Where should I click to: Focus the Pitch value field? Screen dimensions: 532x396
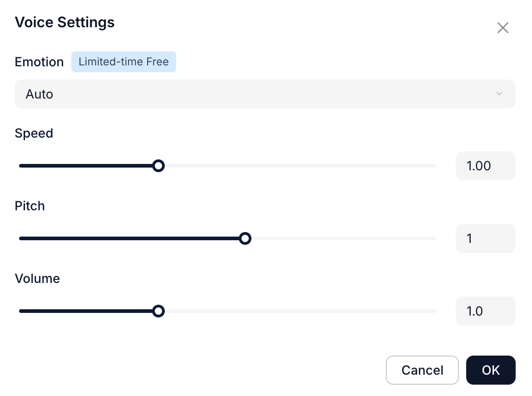click(485, 238)
